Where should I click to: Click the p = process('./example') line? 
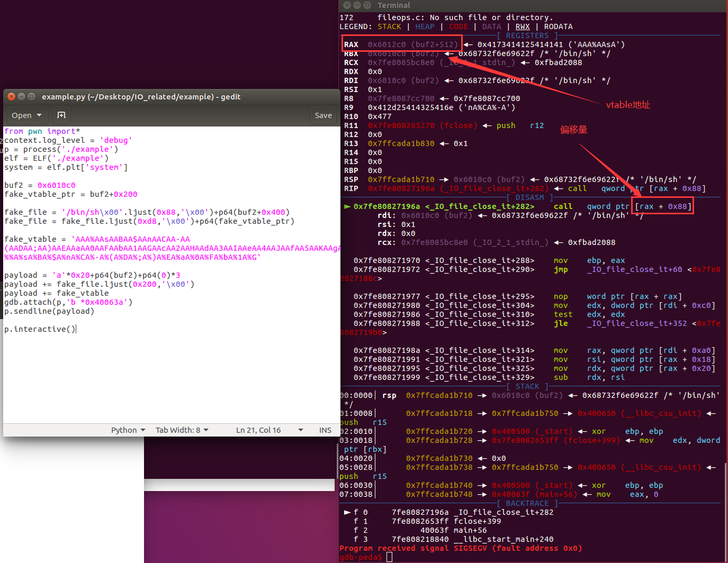tap(61, 149)
